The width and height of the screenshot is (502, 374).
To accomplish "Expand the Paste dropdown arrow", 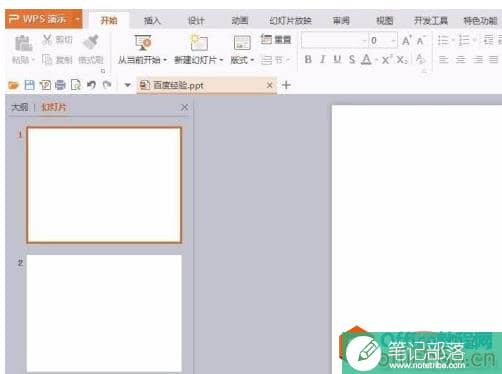I will point(33,60).
